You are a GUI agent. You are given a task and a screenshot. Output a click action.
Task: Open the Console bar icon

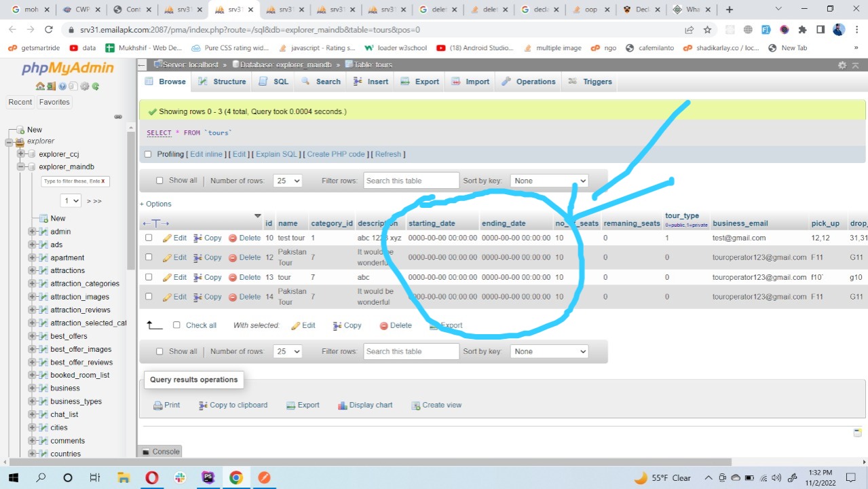(145, 452)
